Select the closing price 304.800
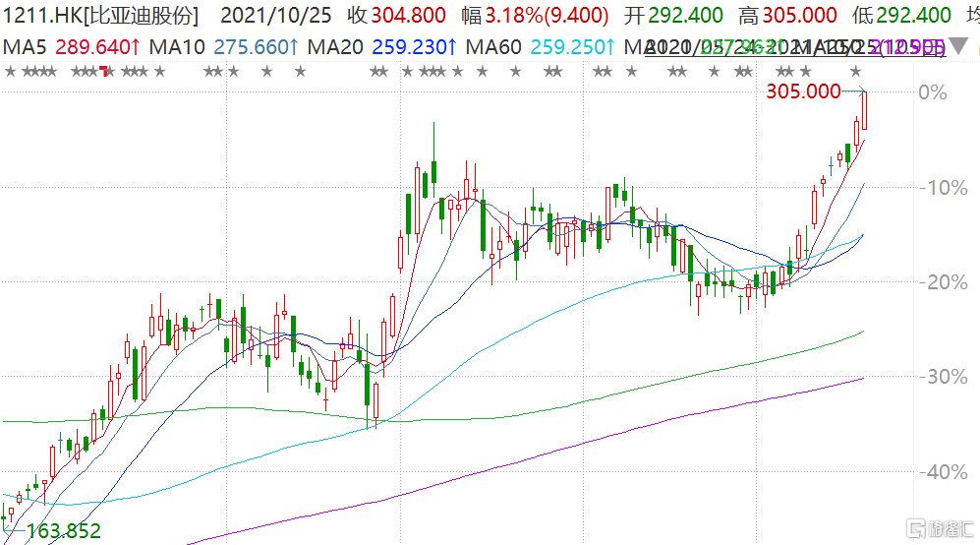Screen dimensions: 980x545 (x=408, y=15)
